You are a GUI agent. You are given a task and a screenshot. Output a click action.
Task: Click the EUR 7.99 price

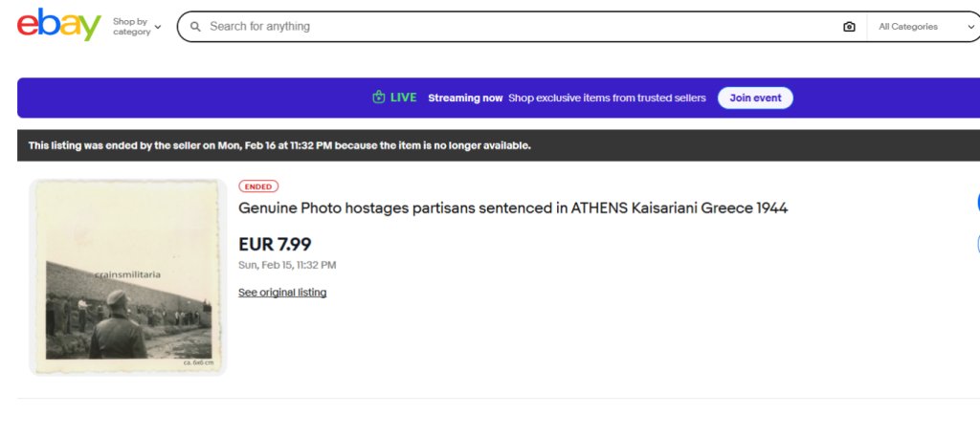pos(275,244)
